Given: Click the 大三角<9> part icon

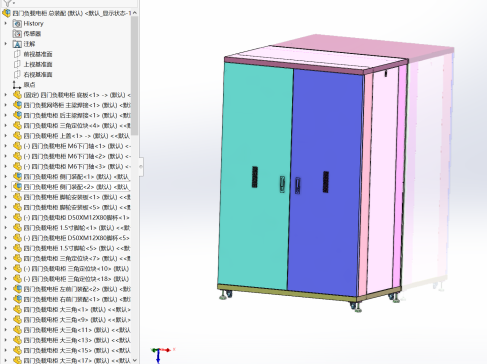Looking at the screenshot, I should (x=17, y=320).
